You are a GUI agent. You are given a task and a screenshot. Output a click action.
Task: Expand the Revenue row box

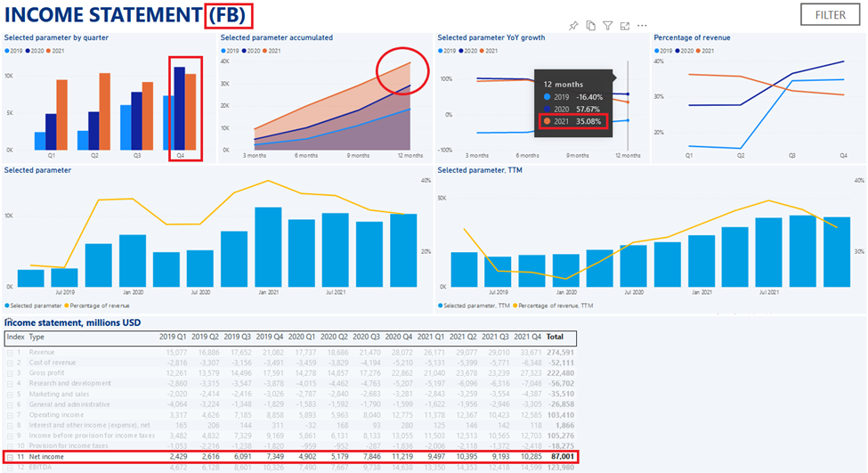[11, 352]
